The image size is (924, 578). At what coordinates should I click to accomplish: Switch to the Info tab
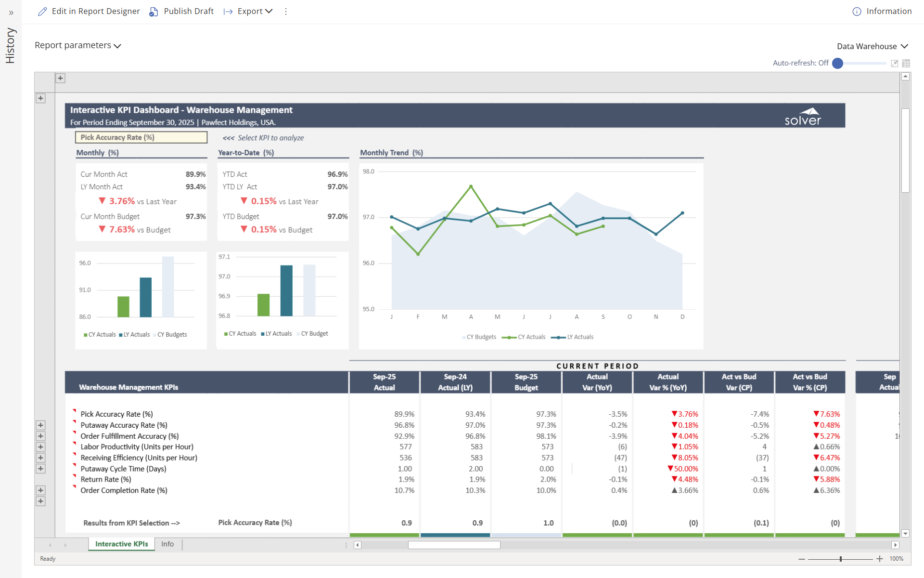click(167, 544)
